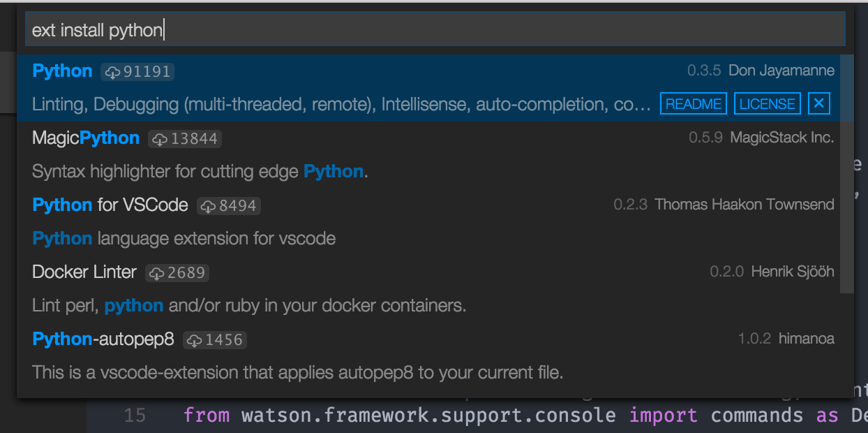This screenshot has width=868, height=433.
Task: Dismiss the Python extension with X button
Action: coord(819,104)
